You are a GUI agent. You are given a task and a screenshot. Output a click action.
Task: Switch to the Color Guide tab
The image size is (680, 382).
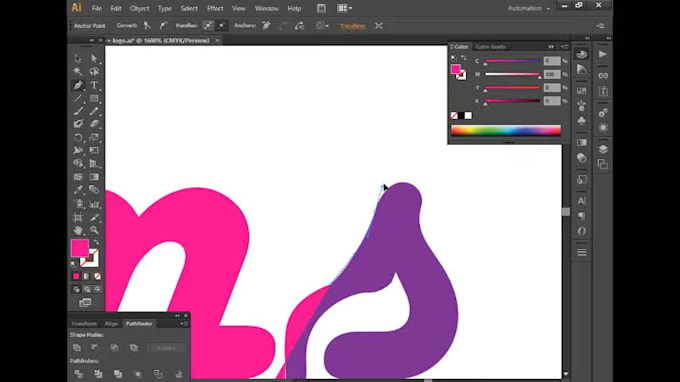pyautogui.click(x=490, y=46)
